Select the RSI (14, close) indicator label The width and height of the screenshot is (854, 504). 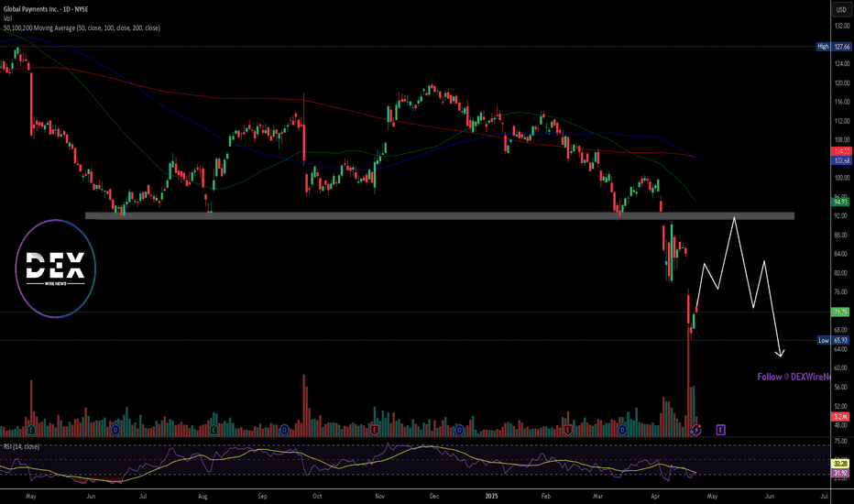point(21,446)
